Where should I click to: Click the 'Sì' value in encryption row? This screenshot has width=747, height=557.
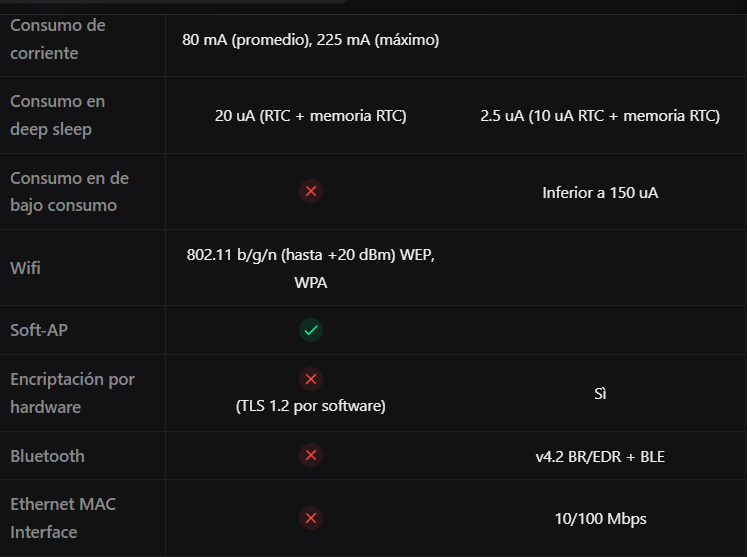(x=600, y=394)
